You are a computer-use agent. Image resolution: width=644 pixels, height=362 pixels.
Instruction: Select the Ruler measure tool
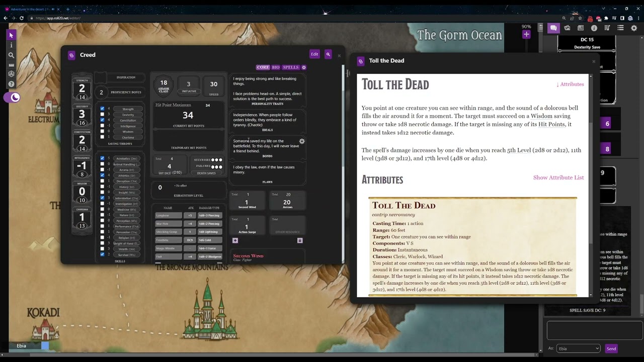coord(11,65)
